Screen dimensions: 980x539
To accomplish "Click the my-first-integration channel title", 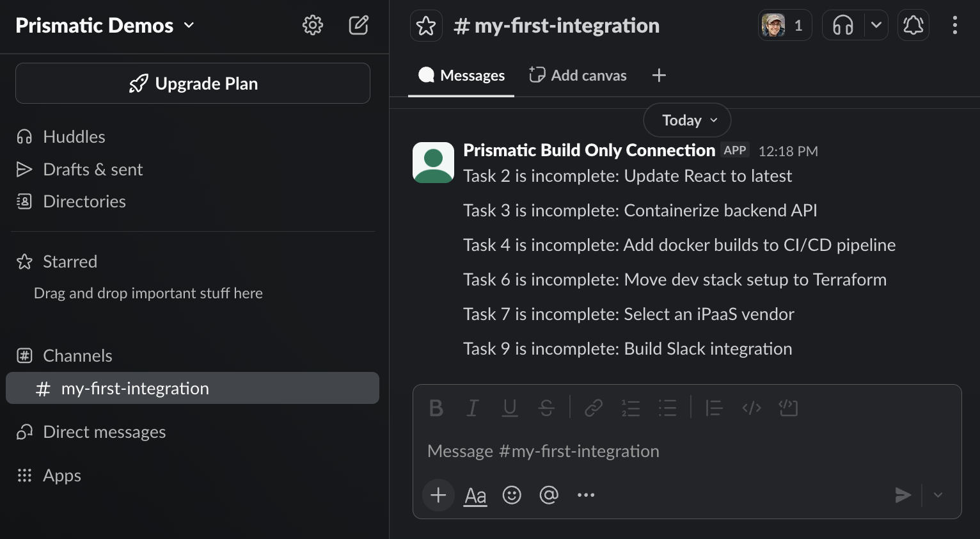I will (x=556, y=26).
